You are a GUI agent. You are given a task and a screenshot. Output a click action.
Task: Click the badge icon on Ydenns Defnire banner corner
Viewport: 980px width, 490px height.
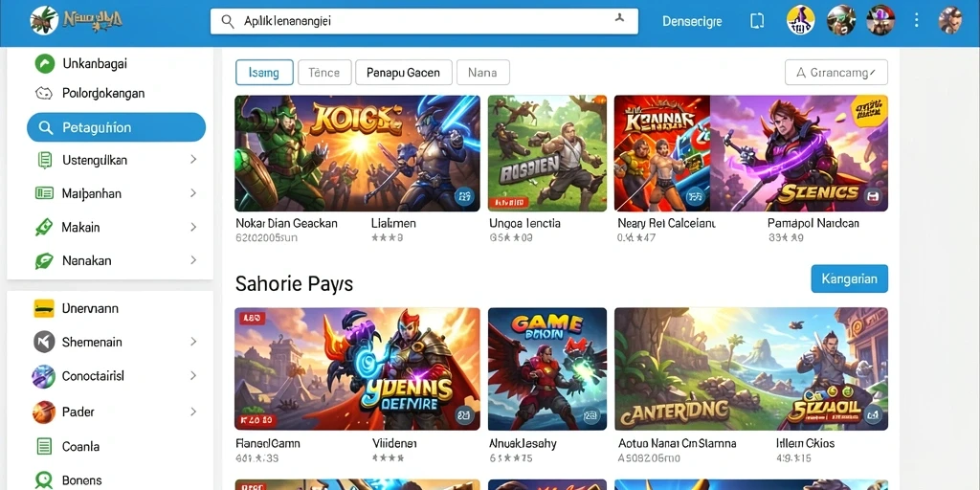point(464,414)
